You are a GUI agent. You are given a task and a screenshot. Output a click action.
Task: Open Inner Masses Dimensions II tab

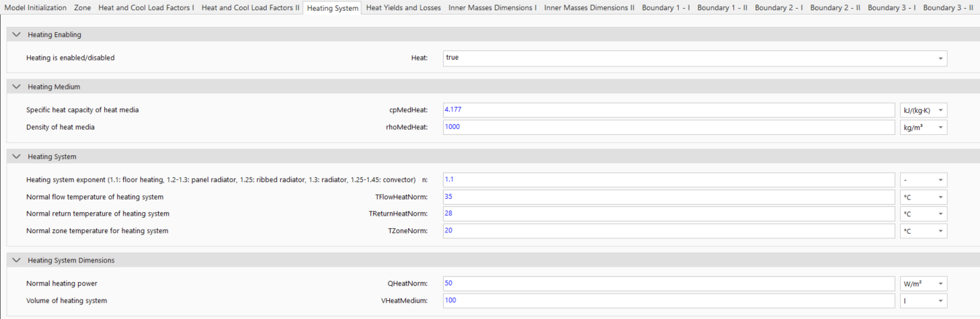tap(589, 8)
